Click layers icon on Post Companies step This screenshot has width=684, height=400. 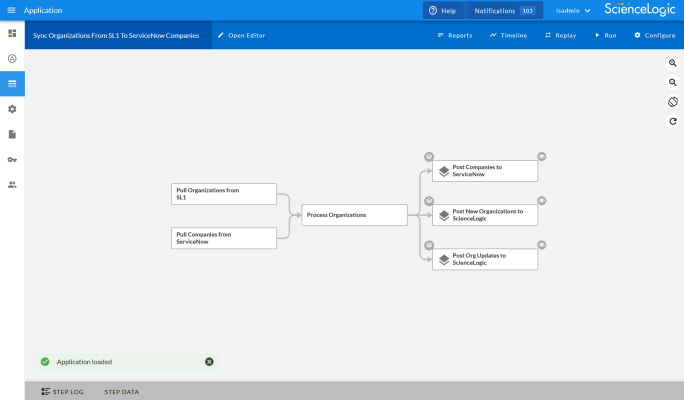(444, 171)
